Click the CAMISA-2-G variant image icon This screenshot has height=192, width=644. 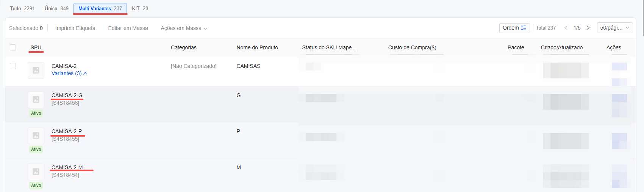[36, 99]
